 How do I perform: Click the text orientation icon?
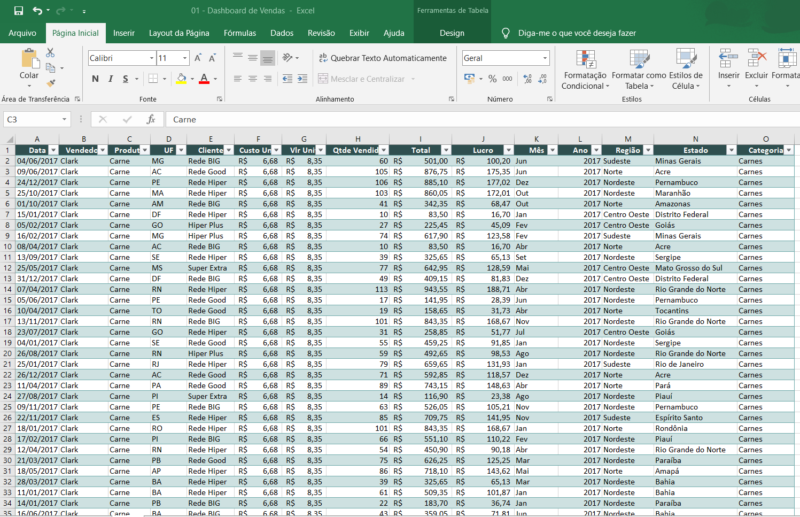[x=288, y=58]
